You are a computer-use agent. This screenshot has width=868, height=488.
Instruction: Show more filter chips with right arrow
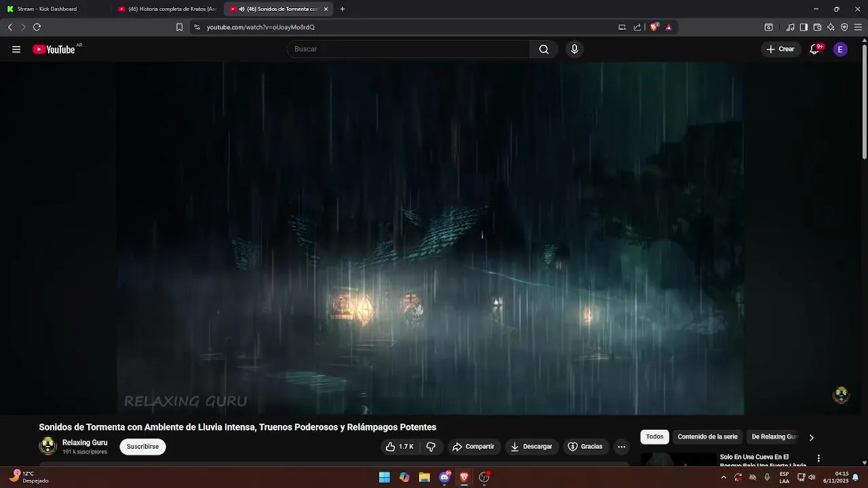point(811,437)
